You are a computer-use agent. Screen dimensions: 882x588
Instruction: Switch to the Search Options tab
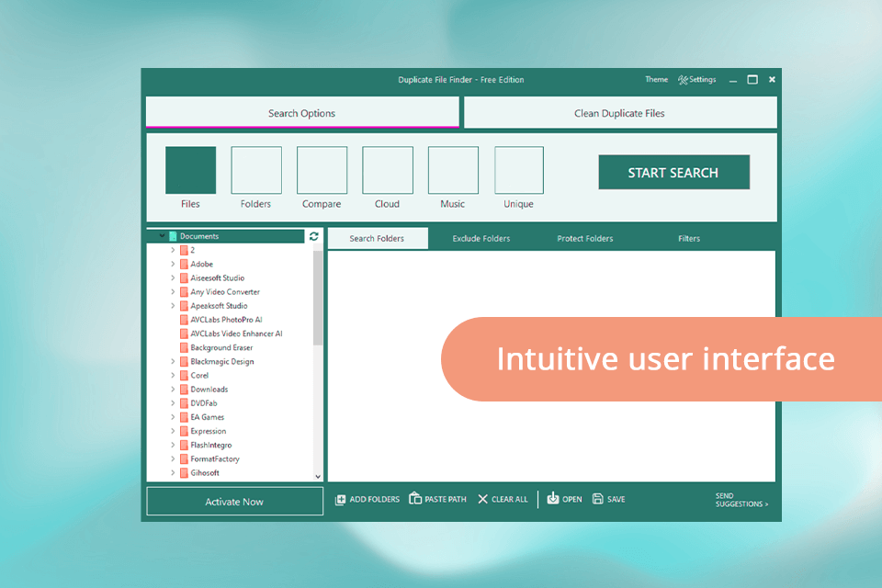(302, 112)
